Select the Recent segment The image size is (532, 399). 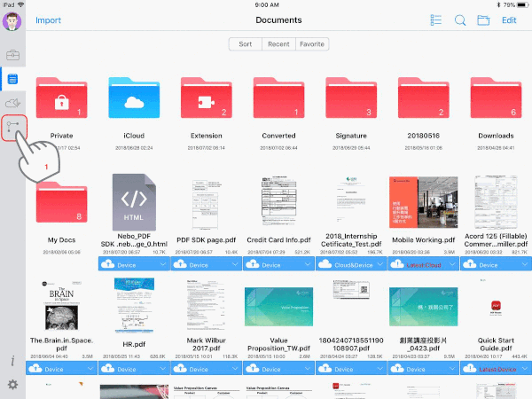tap(278, 44)
